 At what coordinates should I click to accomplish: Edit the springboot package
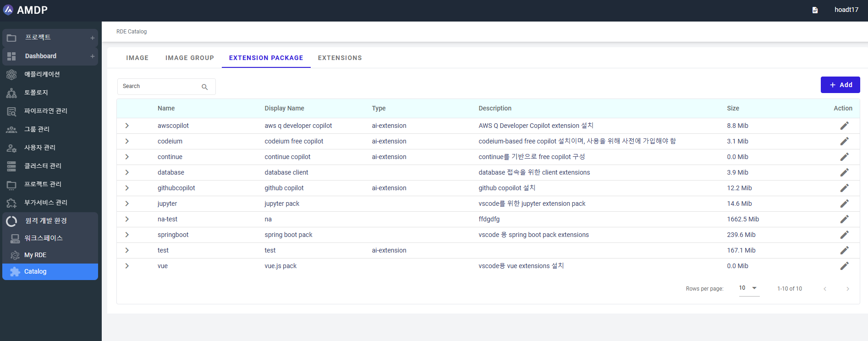click(x=844, y=235)
